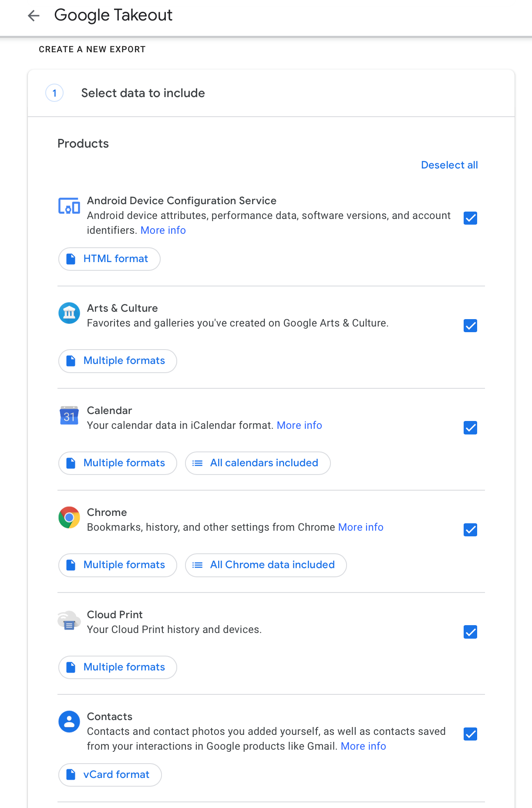Click the HTML format button
The image size is (532, 808).
coord(109,259)
